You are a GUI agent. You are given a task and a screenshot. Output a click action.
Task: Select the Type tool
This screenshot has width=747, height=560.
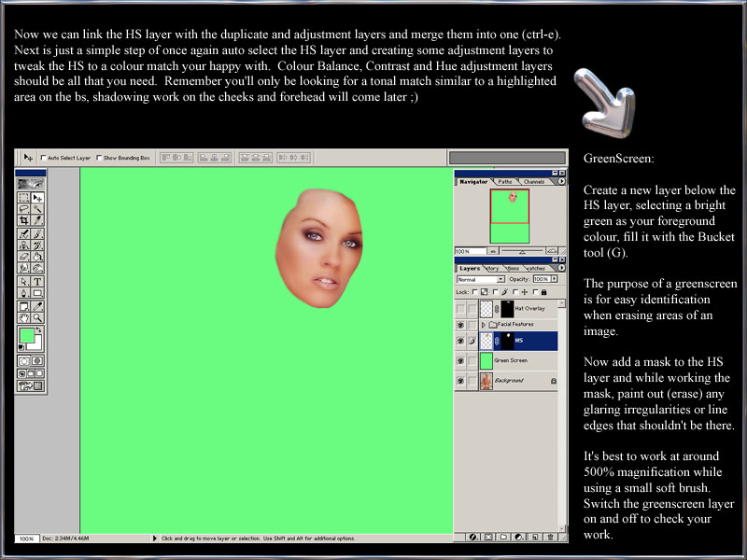[37, 282]
